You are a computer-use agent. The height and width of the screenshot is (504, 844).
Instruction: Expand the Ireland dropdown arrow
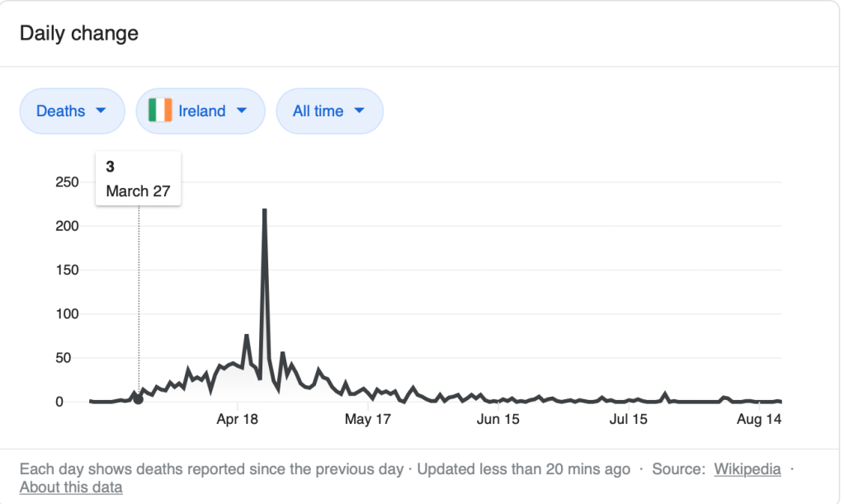point(242,111)
